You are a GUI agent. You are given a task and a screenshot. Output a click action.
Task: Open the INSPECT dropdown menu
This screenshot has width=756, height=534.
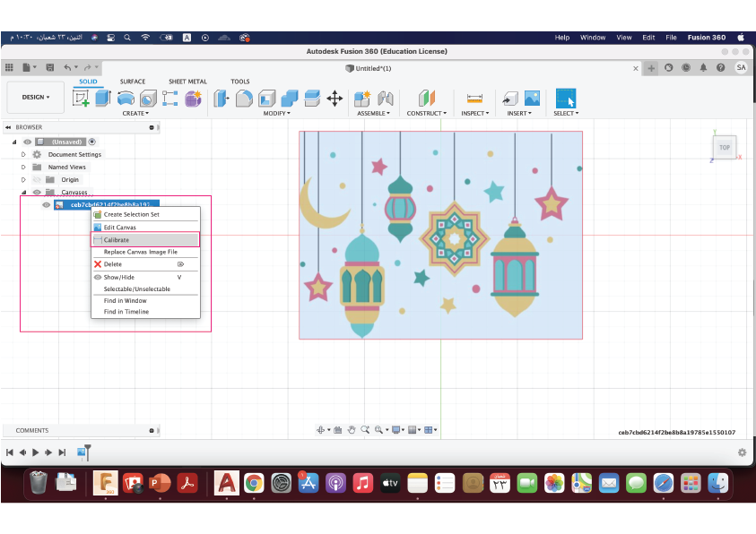pyautogui.click(x=475, y=113)
